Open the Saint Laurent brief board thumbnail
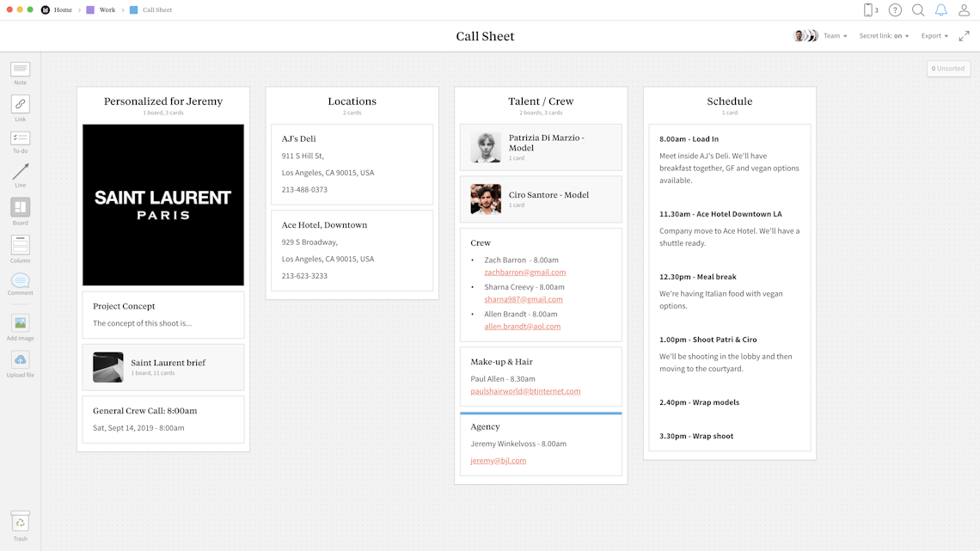This screenshot has height=551, width=980. [x=108, y=367]
